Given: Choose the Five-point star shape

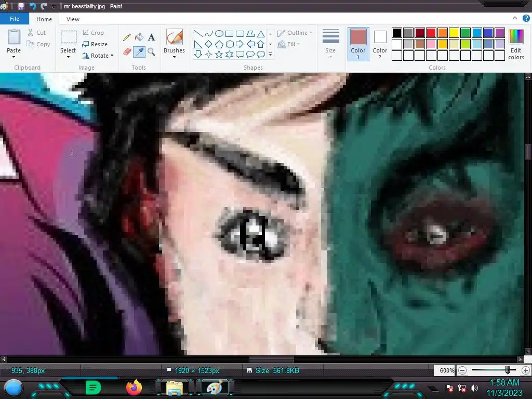Looking at the screenshot, I should 219,54.
